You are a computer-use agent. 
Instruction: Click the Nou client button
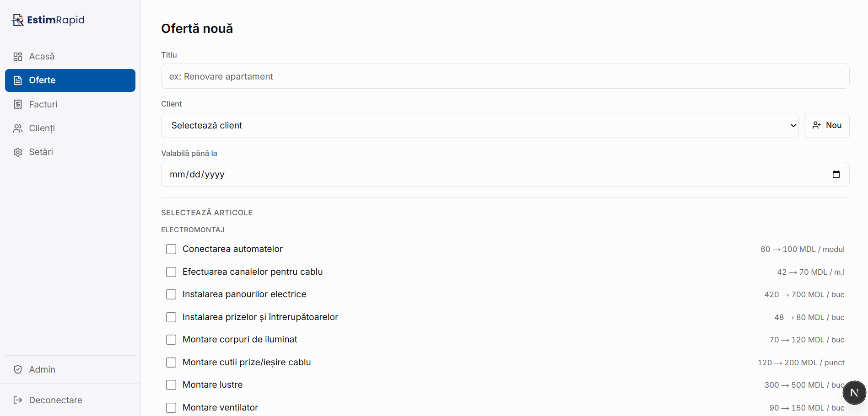tap(826, 125)
